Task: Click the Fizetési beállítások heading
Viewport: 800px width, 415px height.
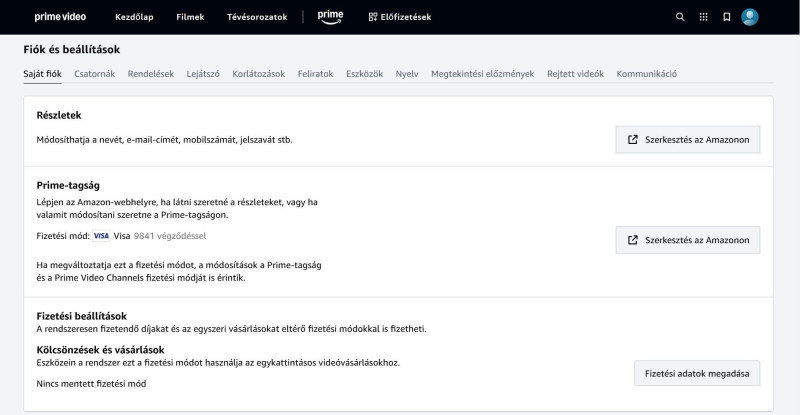Action: [x=82, y=316]
